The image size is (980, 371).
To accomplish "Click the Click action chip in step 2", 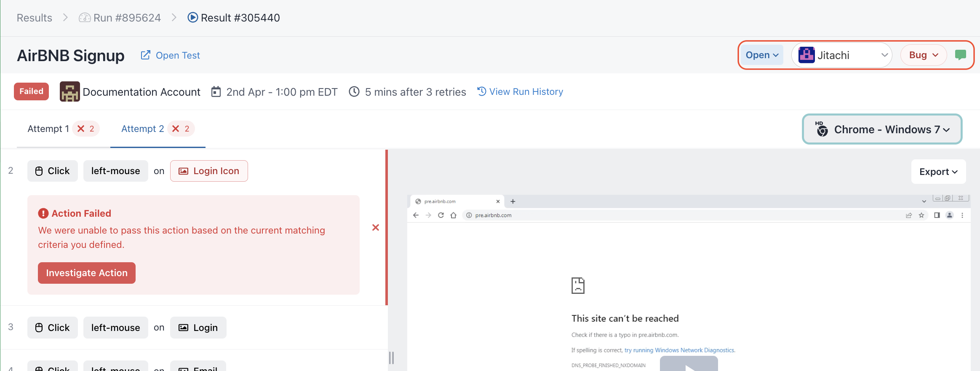I will click(x=53, y=171).
